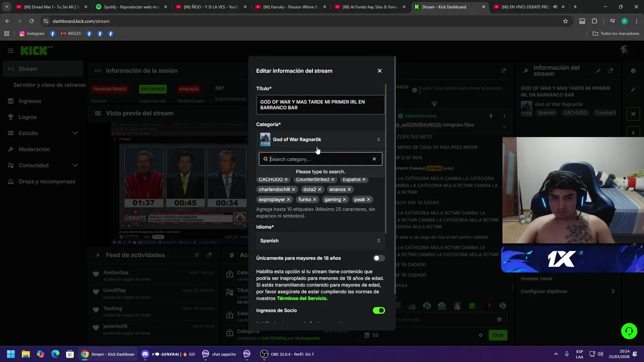
Task: Open the green support headset button
Action: pyautogui.click(x=629, y=331)
